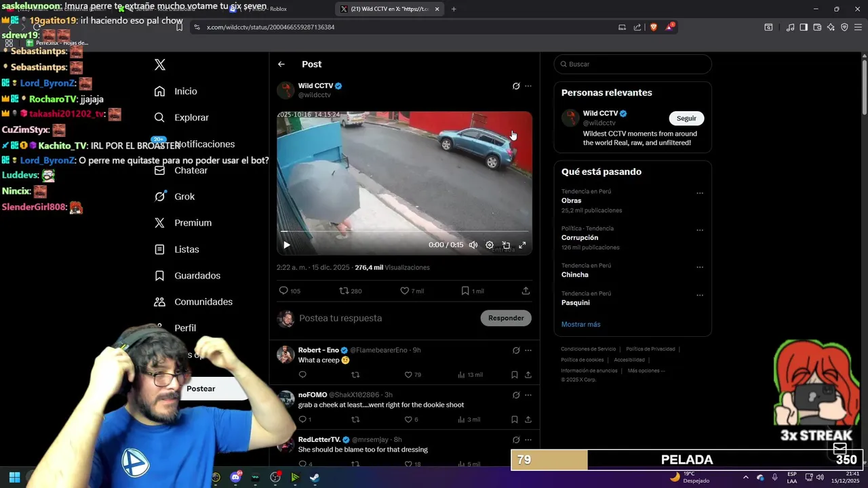Bookmark Robert - Eno's comment

coord(515,375)
